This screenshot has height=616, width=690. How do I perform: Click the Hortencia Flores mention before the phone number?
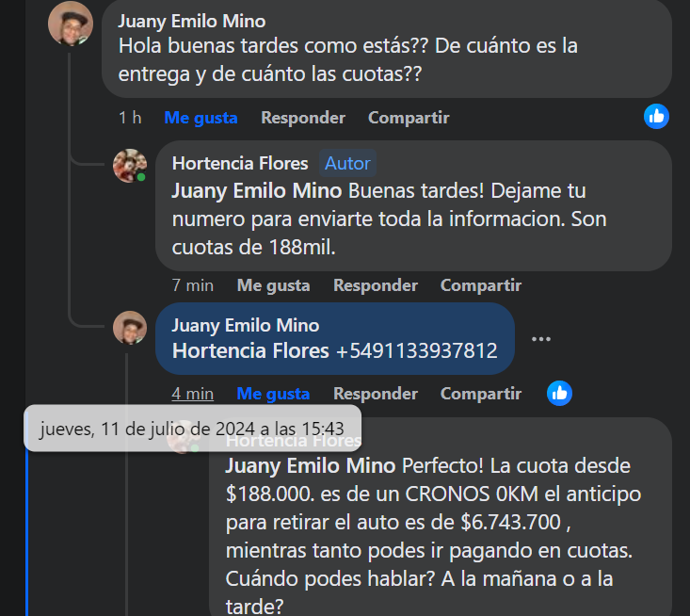[251, 351]
